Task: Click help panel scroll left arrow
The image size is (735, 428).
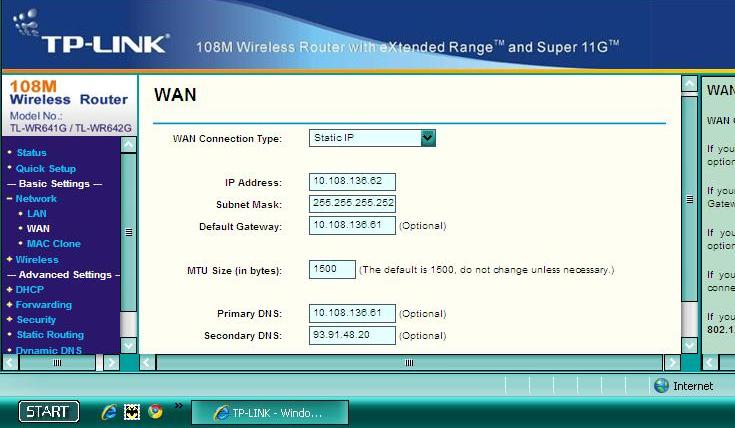Action: tap(710, 363)
